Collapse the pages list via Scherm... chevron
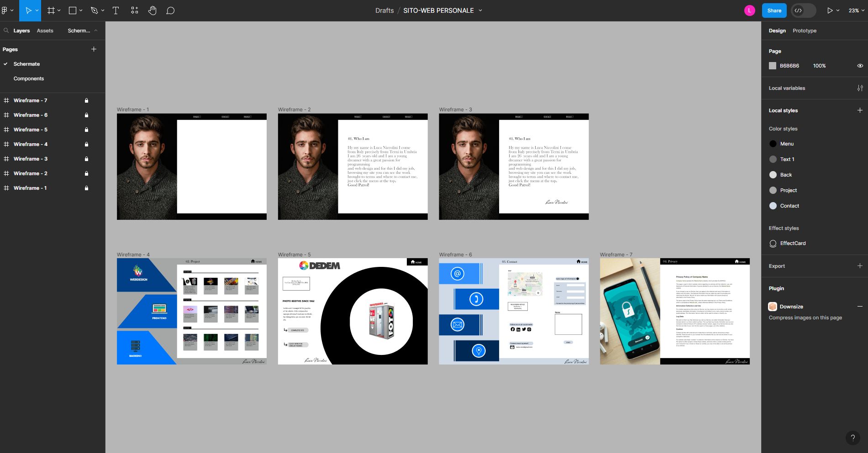 click(x=96, y=31)
